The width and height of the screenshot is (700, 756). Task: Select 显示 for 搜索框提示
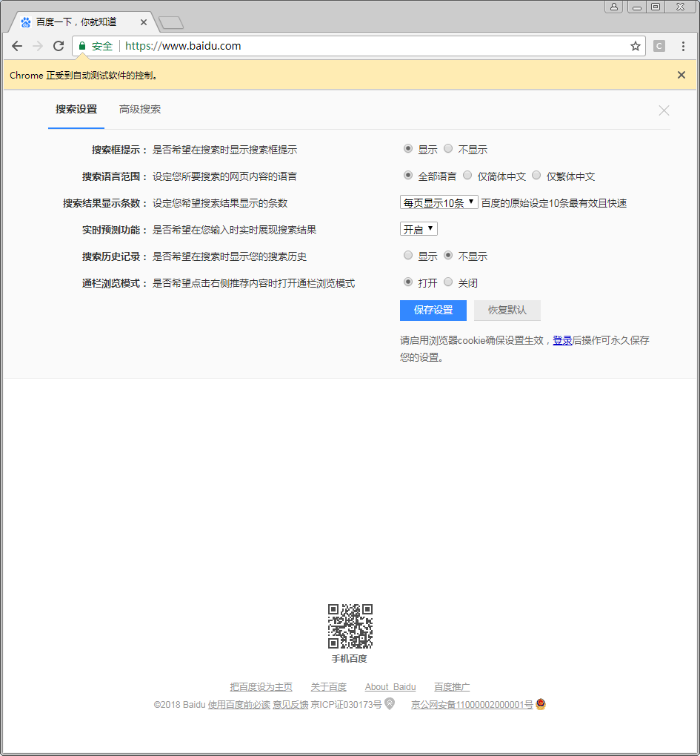pyautogui.click(x=408, y=148)
